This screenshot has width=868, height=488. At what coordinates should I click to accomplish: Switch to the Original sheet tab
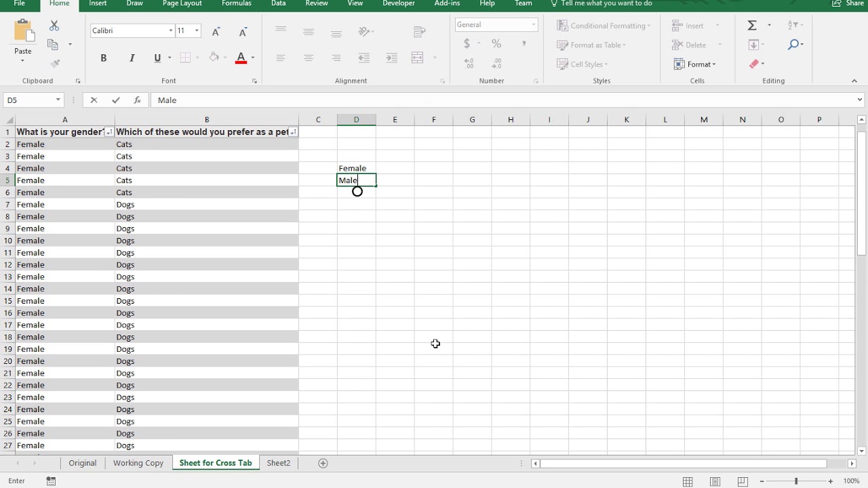point(83,463)
